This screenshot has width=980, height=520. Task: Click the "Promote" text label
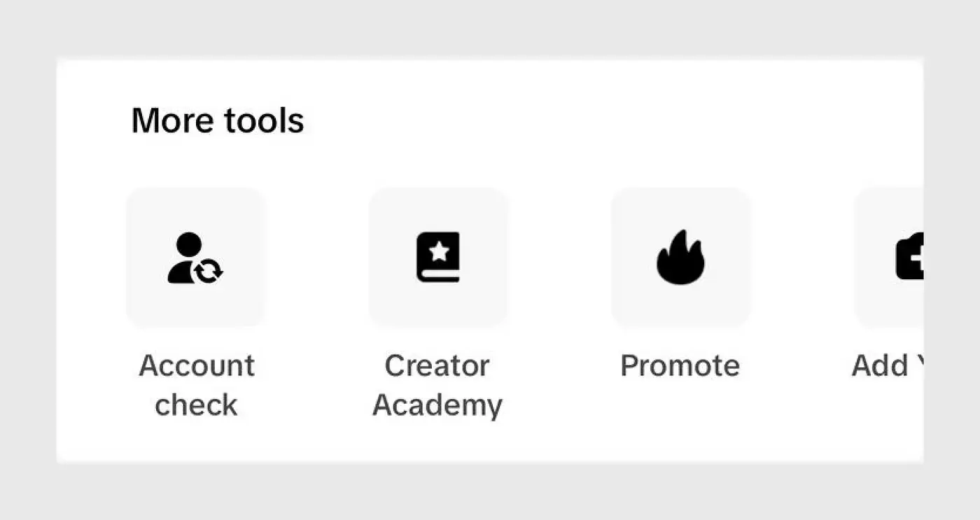(x=680, y=366)
